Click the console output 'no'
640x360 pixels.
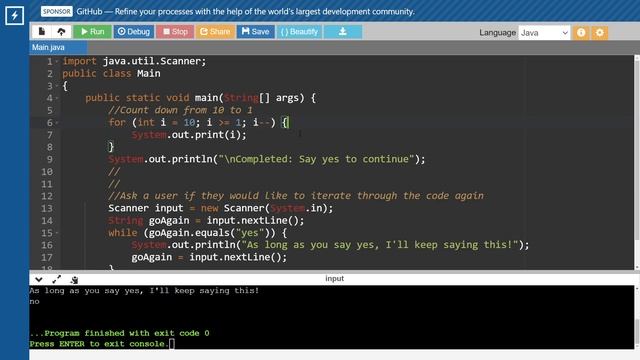pyautogui.click(x=34, y=302)
